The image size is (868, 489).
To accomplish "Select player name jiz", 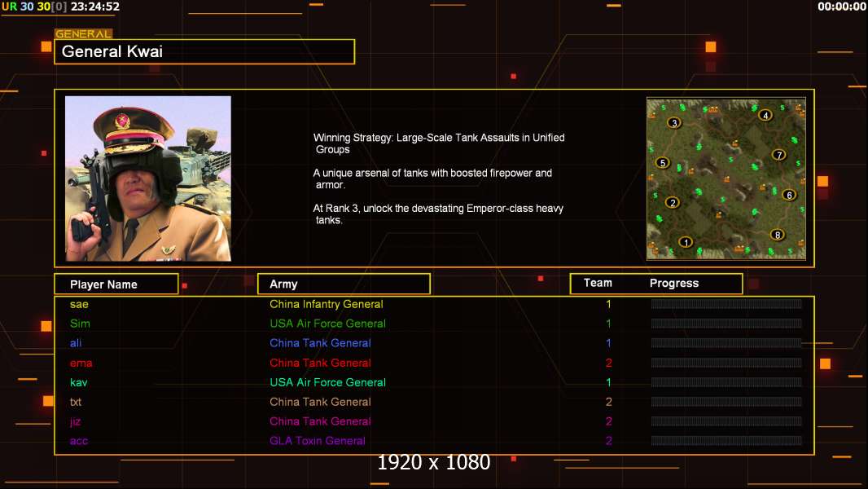I will [x=75, y=421].
